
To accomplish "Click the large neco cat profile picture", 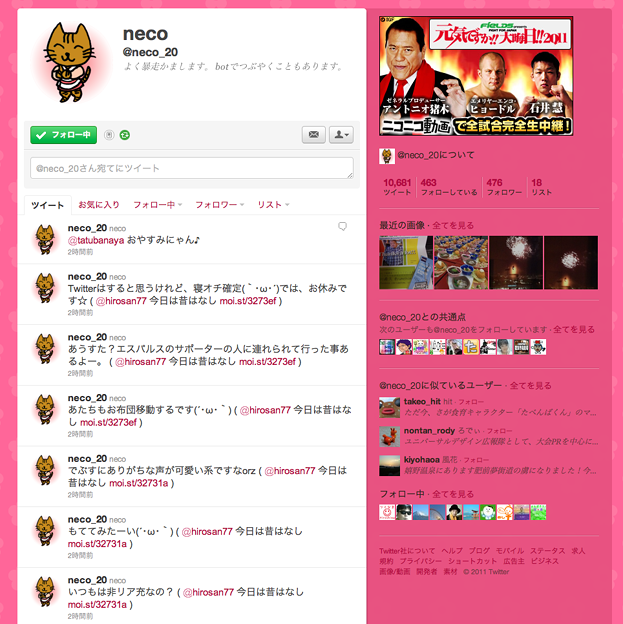I will 70,62.
